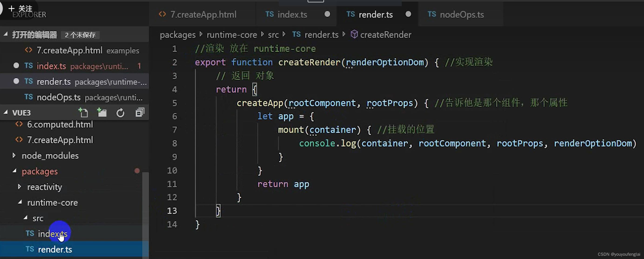This screenshot has height=259, width=644.
Task: Click unsaved dot on render.ts editor tab
Action: click(x=408, y=14)
